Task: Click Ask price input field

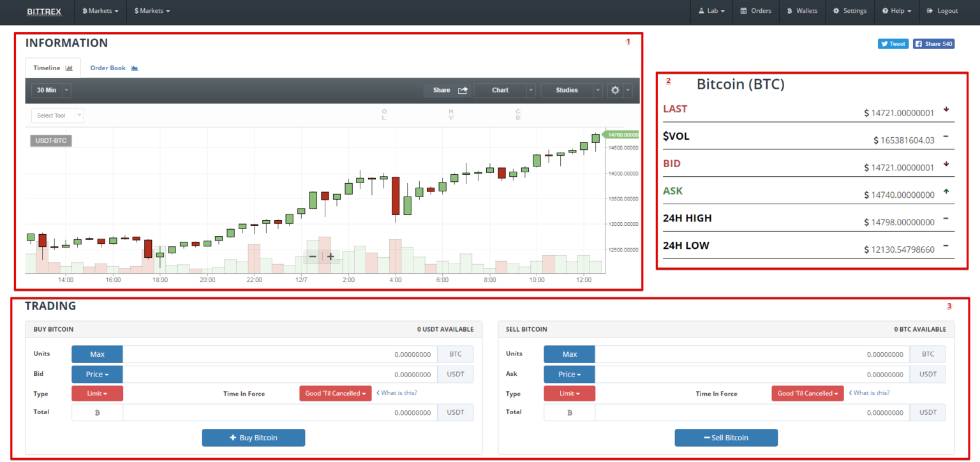Action: pyautogui.click(x=752, y=375)
